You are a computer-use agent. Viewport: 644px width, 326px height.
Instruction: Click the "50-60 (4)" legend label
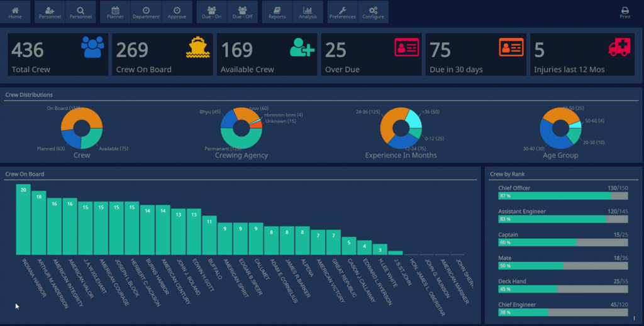(595, 121)
